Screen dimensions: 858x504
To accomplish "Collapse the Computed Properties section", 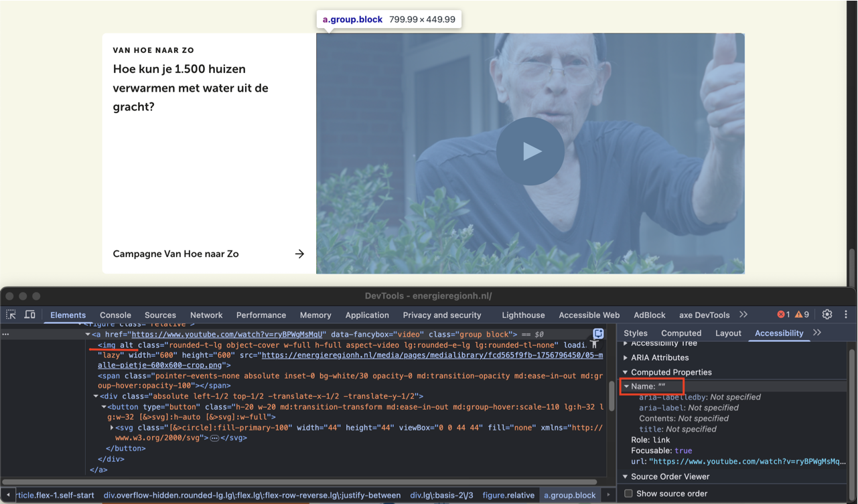I will (x=626, y=372).
